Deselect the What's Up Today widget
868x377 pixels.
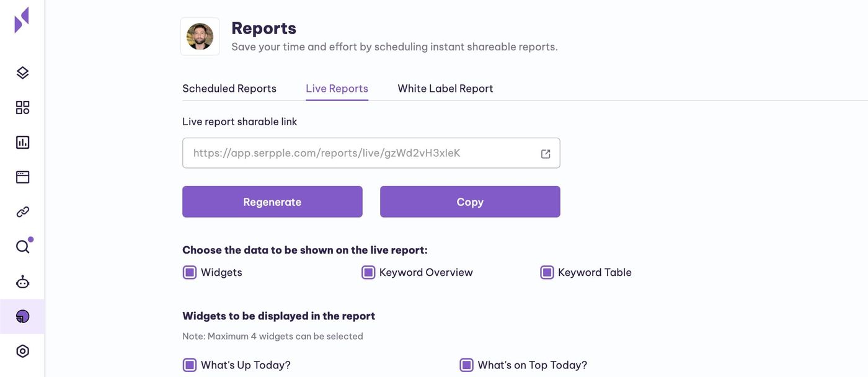coord(190,365)
